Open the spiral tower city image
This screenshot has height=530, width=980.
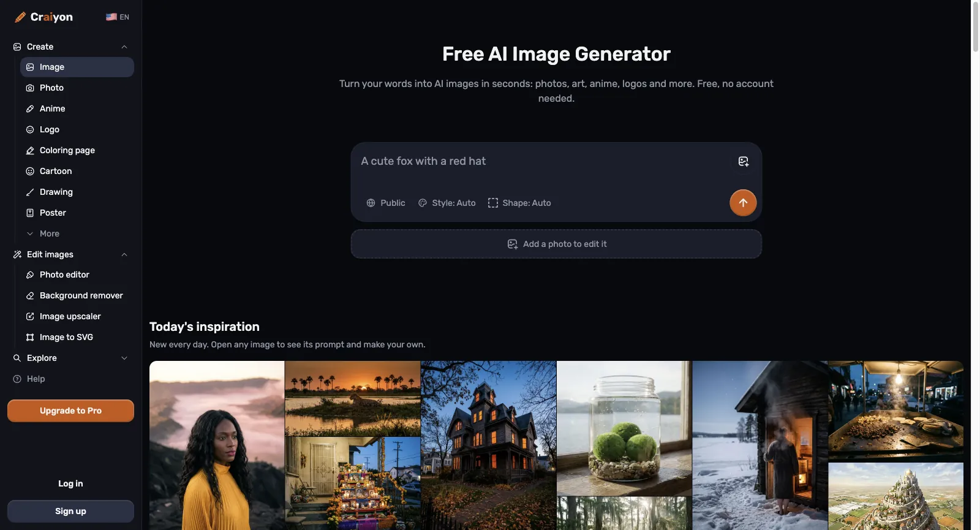coord(896,496)
